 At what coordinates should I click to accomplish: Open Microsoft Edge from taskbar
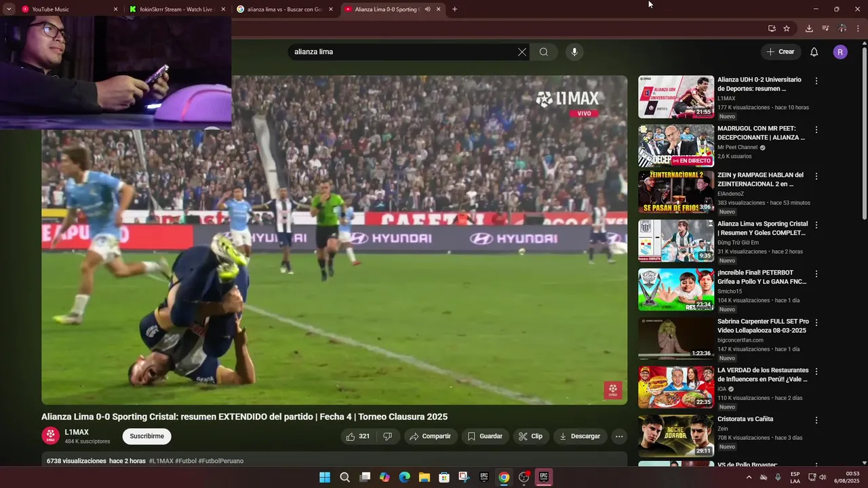(405, 477)
